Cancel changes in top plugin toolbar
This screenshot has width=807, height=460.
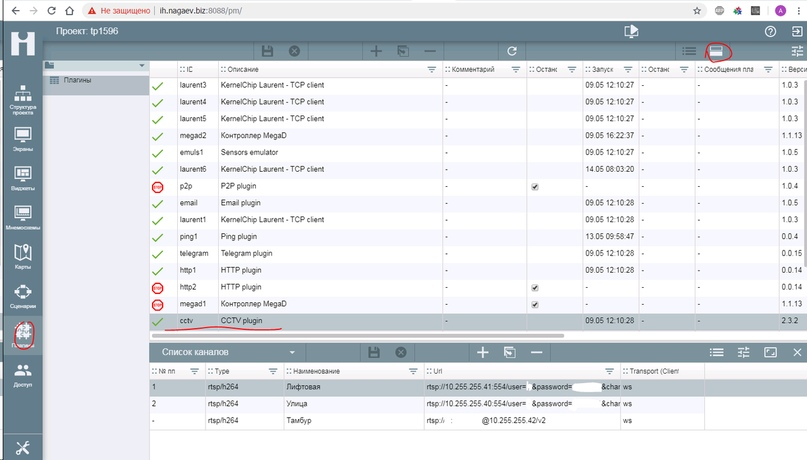click(294, 51)
